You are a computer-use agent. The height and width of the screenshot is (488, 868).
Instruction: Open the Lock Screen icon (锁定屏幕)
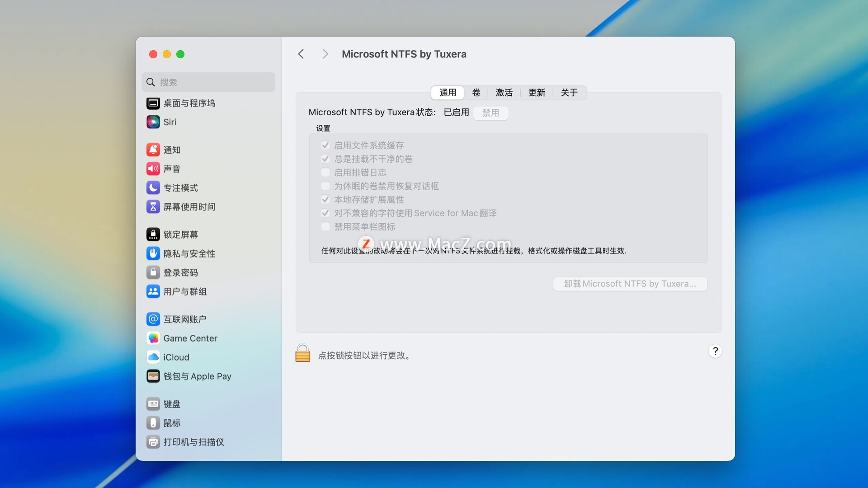click(153, 235)
